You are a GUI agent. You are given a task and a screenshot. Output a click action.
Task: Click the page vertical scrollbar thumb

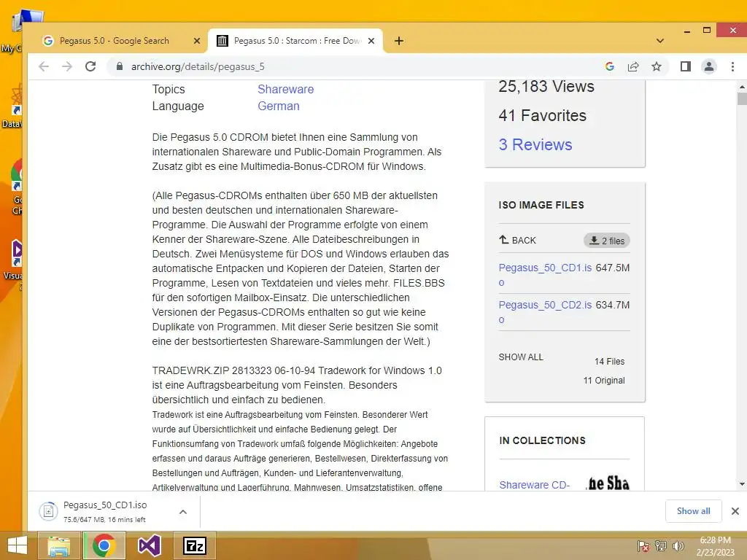[x=742, y=98]
